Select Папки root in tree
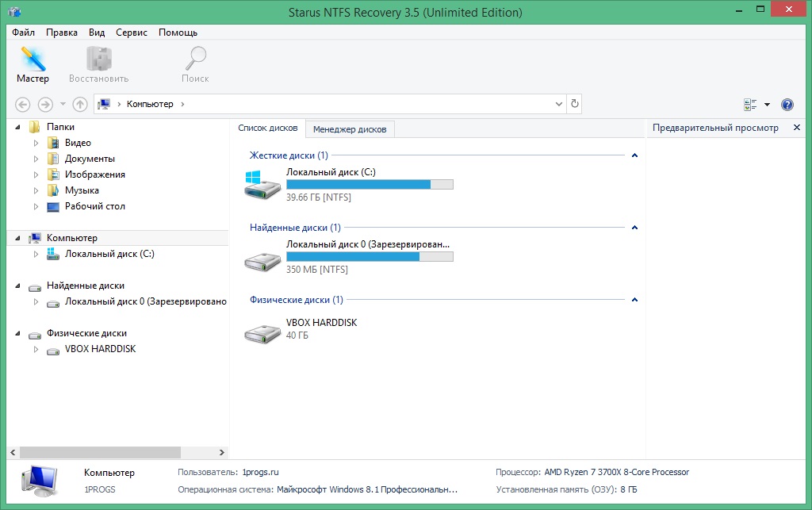 tap(60, 127)
